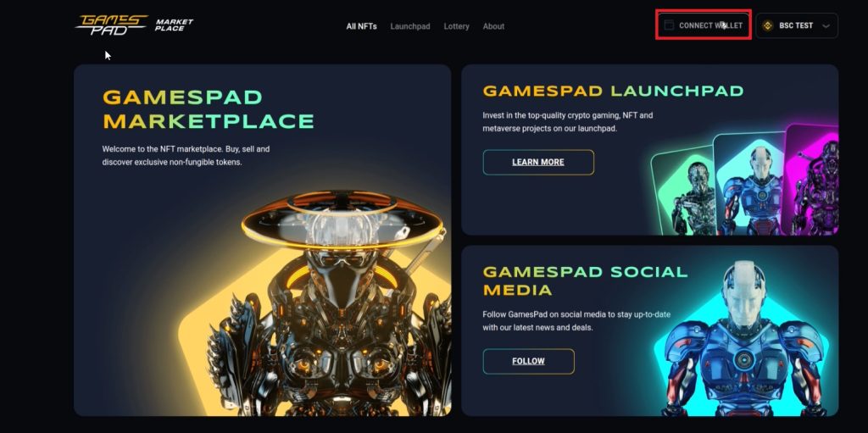The height and width of the screenshot is (433, 868).
Task: Select the magenta robot NFT card
Action: 813,180
